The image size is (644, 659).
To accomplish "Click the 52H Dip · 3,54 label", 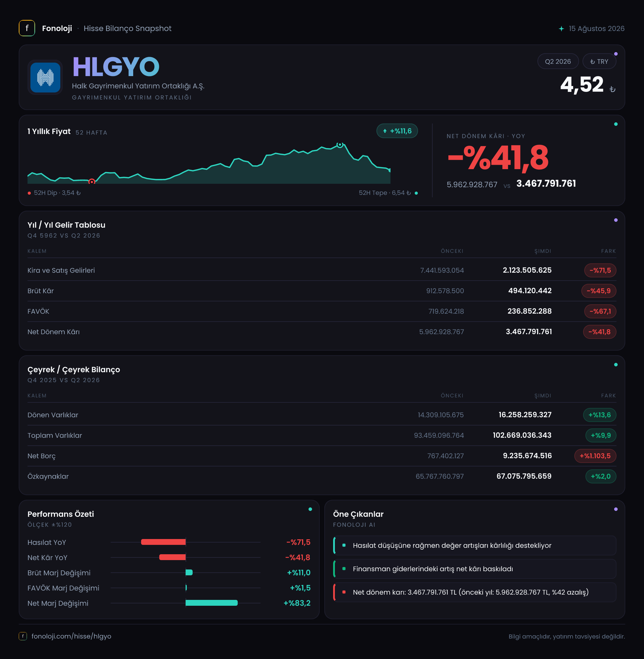I will [x=57, y=193].
